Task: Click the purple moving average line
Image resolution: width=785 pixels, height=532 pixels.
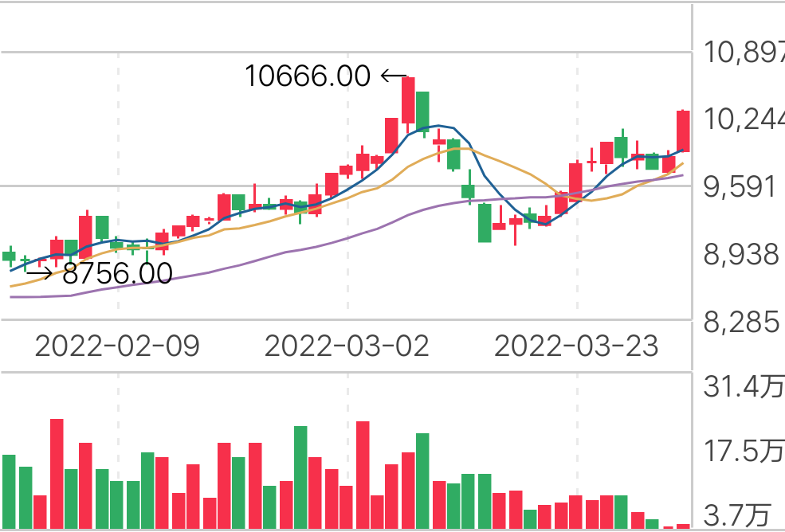Action: coord(345,238)
